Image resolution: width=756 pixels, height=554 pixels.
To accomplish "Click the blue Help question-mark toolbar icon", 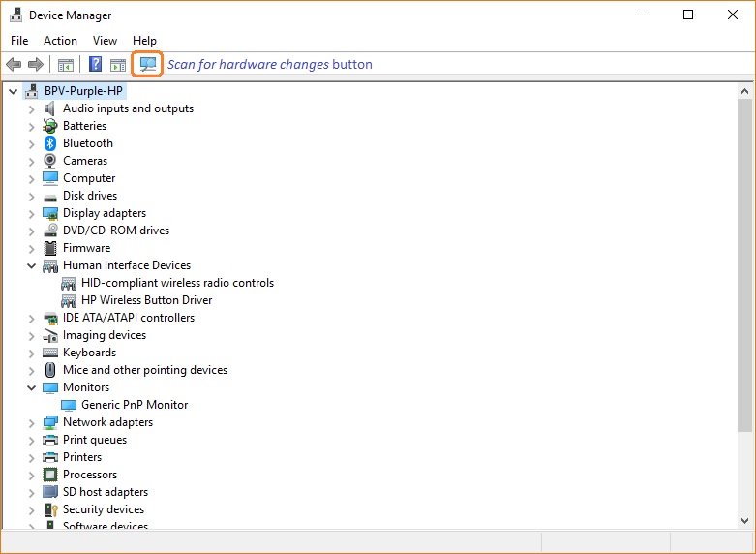I will [96, 64].
